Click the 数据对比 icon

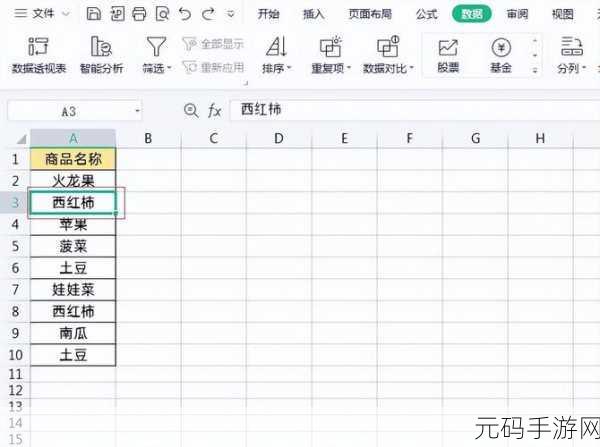388,46
